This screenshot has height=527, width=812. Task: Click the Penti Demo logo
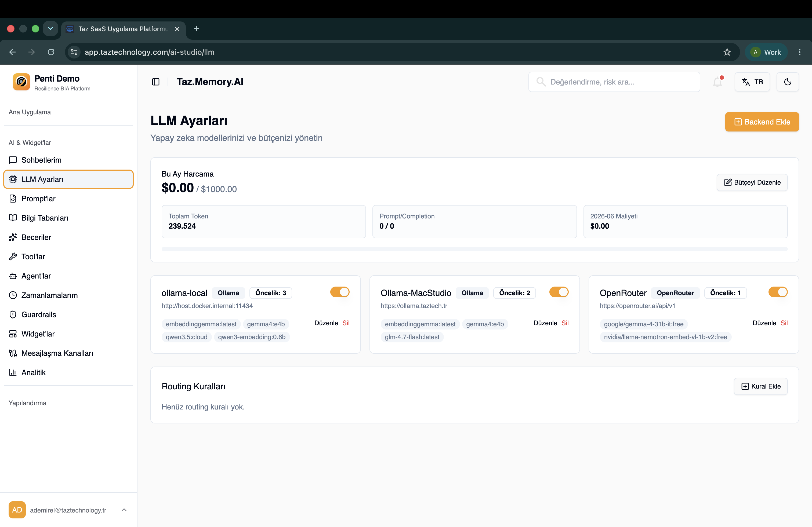tap(21, 82)
